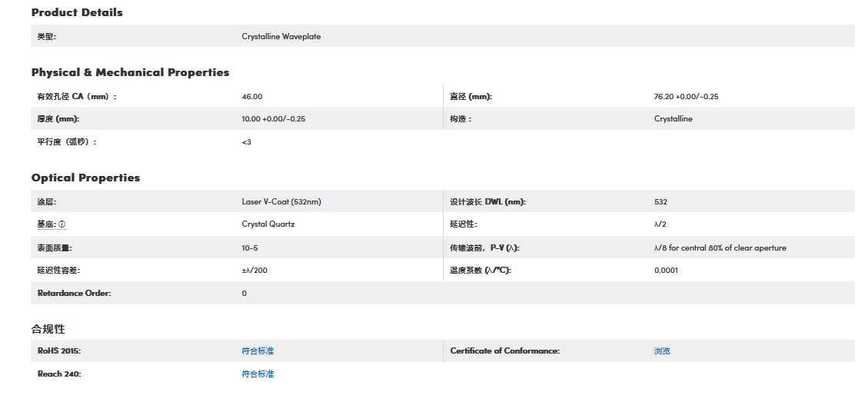Image resolution: width=868 pixels, height=402 pixels.
Task: Select the Crystalline Waveplate type value
Action: (281, 36)
